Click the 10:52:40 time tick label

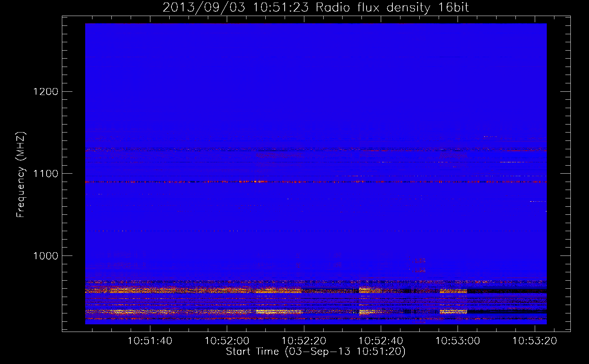pos(381,341)
